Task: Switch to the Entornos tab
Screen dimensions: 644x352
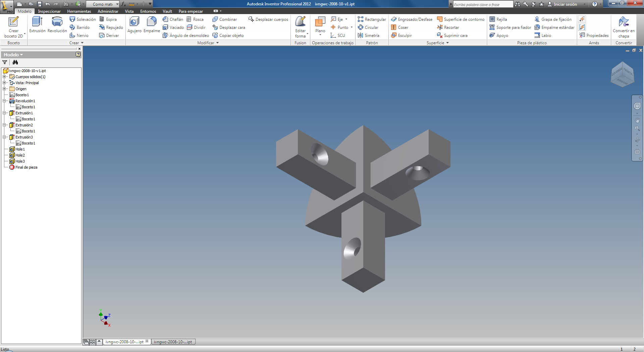Action: click(x=148, y=11)
